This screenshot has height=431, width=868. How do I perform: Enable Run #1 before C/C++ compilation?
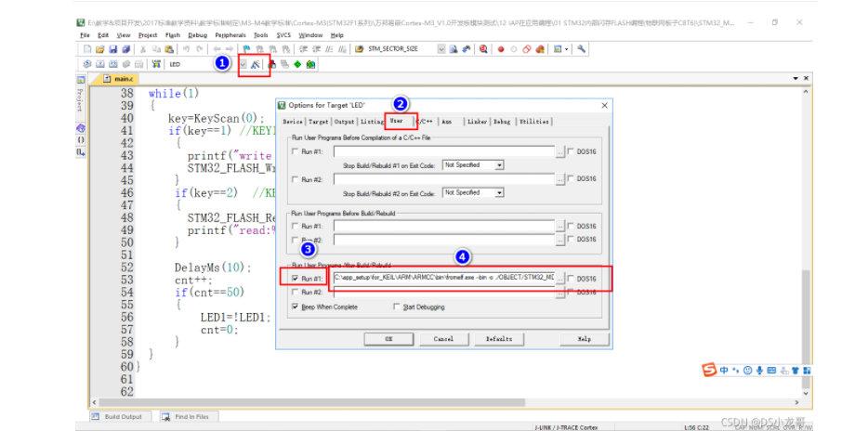point(295,151)
